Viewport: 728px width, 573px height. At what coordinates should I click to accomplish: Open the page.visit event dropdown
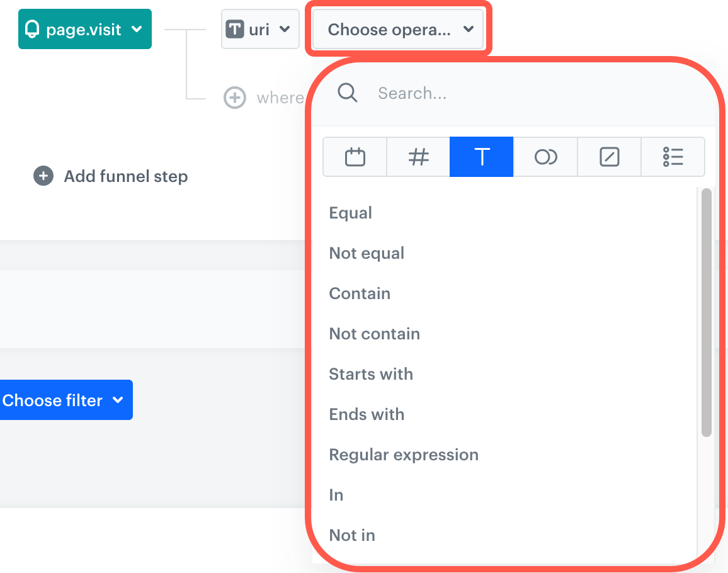[x=85, y=29]
